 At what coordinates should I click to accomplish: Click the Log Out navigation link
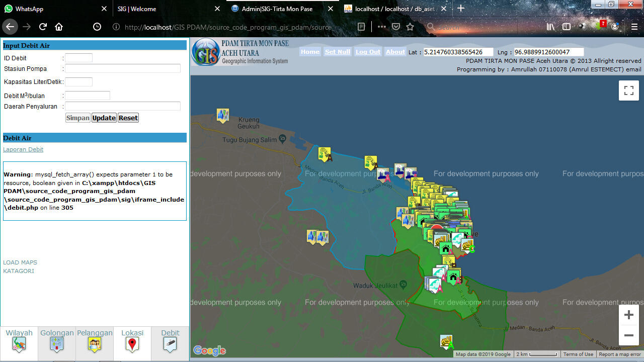click(368, 52)
